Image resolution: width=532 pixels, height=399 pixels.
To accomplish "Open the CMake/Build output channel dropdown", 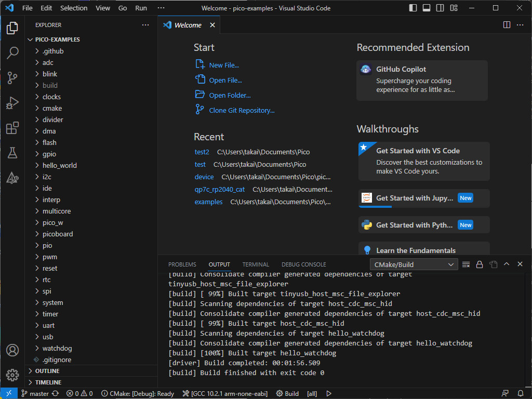I will [414, 264].
